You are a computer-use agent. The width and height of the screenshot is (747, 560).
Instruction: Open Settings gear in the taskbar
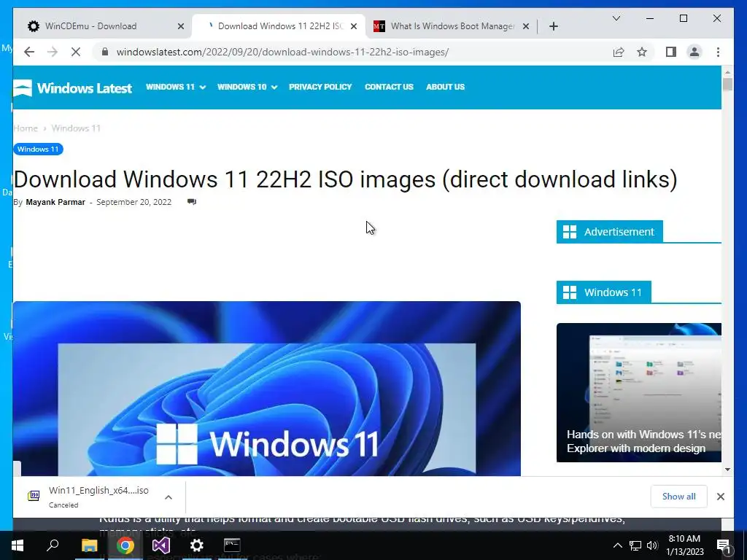point(197,545)
